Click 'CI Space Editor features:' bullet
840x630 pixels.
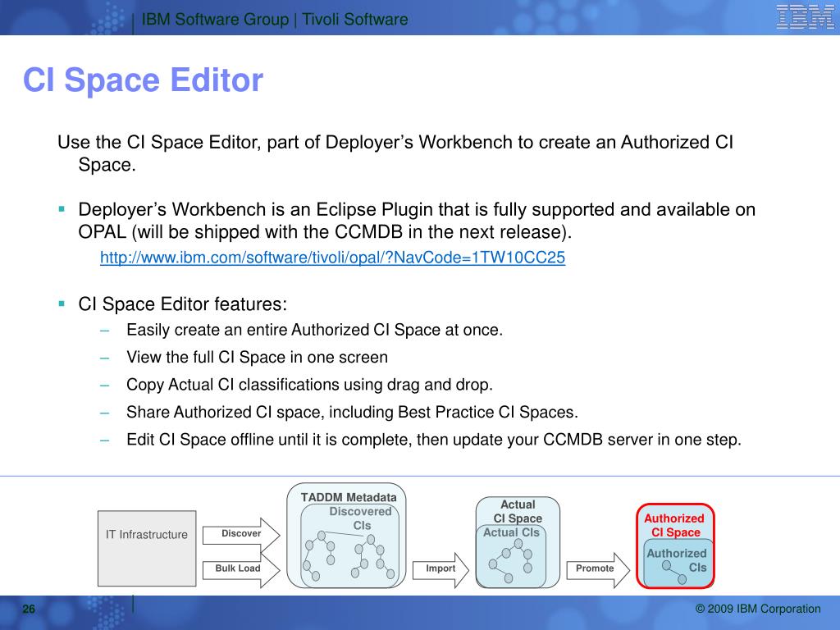tap(183, 304)
